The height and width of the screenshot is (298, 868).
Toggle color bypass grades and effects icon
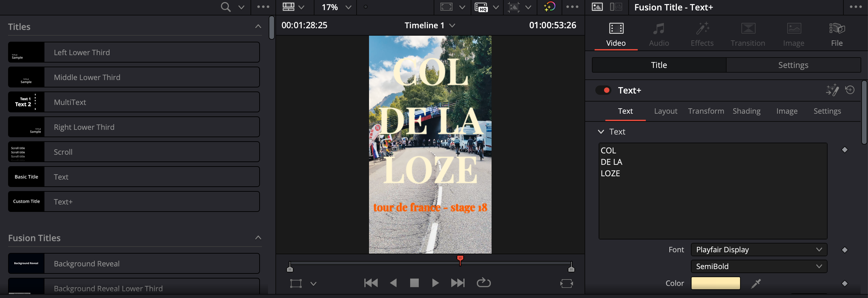(549, 7)
